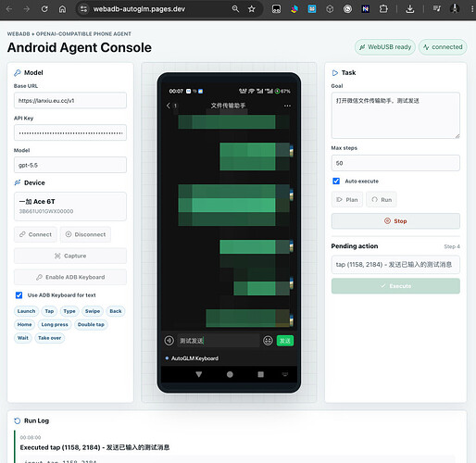Click the green Execute button

tap(395, 286)
